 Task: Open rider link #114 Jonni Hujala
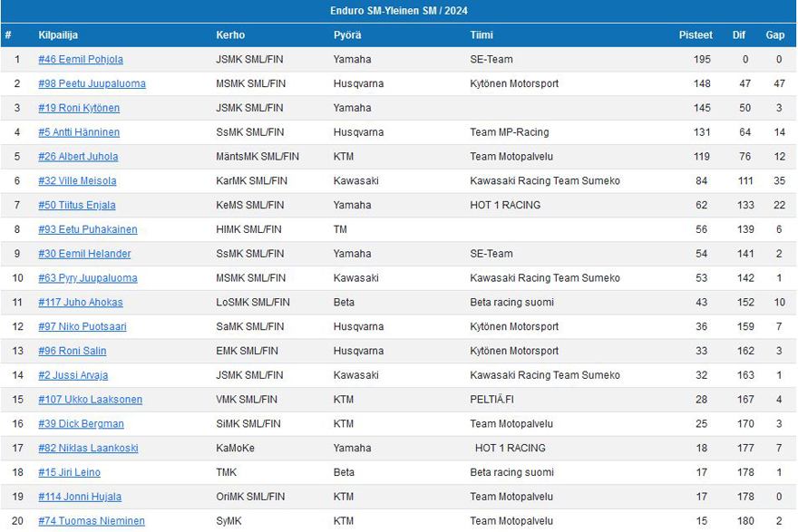(80, 497)
